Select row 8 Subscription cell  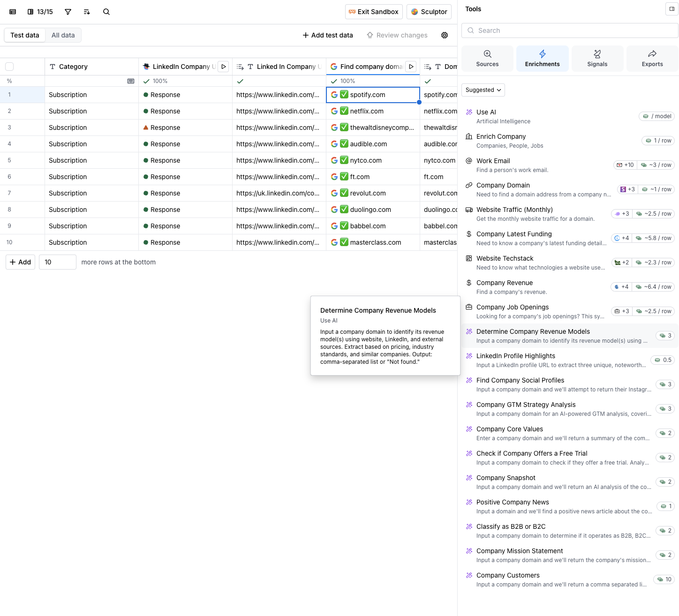pos(92,210)
